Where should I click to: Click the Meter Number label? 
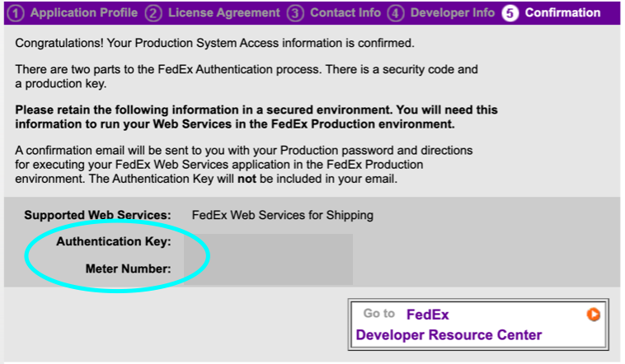click(128, 269)
